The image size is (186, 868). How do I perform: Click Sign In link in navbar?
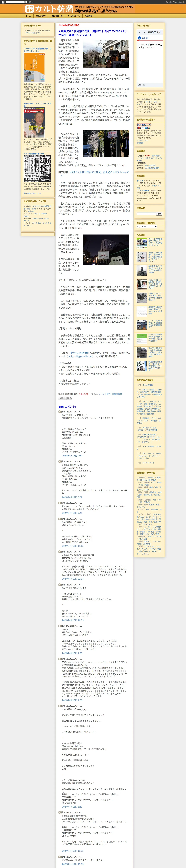(x=182, y=2)
